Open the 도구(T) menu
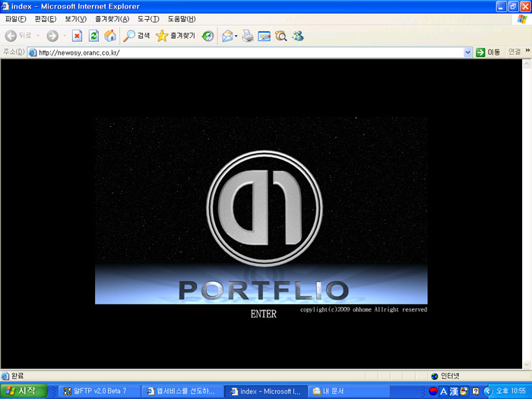This screenshot has height=399, width=532. click(x=148, y=19)
